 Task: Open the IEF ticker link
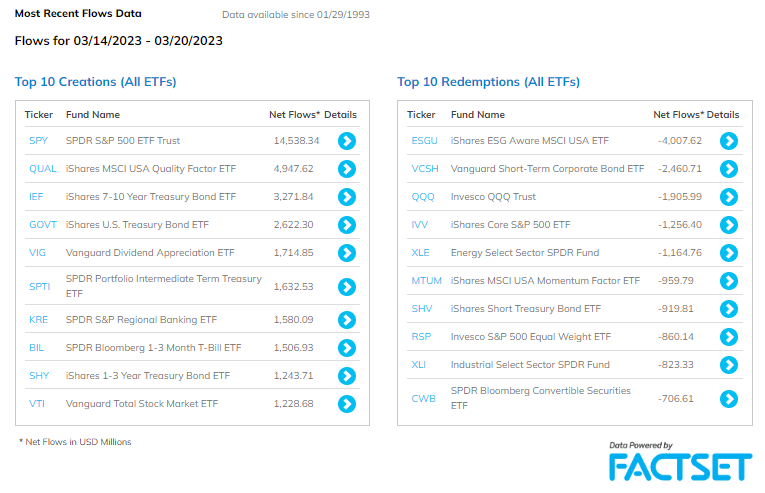[36, 197]
